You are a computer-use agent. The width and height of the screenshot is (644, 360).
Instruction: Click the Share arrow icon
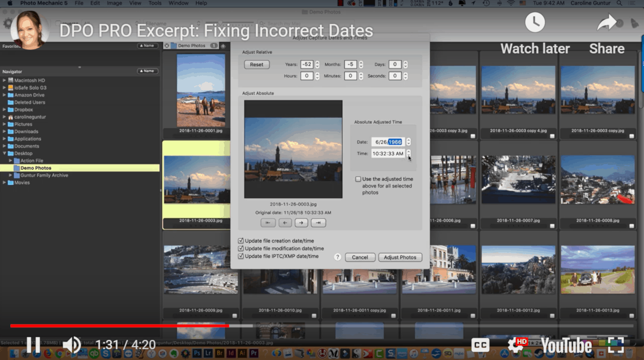click(x=607, y=22)
